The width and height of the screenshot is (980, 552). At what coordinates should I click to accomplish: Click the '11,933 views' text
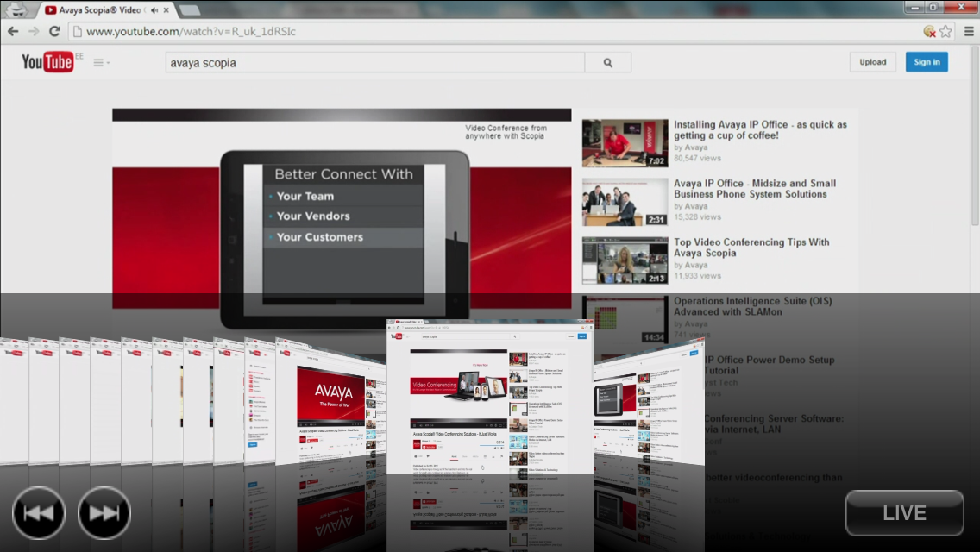(x=697, y=276)
